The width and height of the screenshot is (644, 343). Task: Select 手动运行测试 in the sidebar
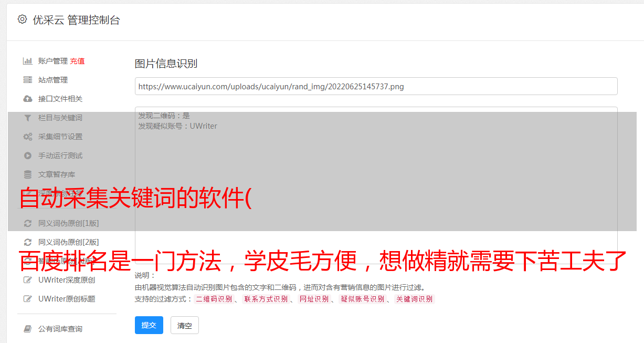coord(60,155)
